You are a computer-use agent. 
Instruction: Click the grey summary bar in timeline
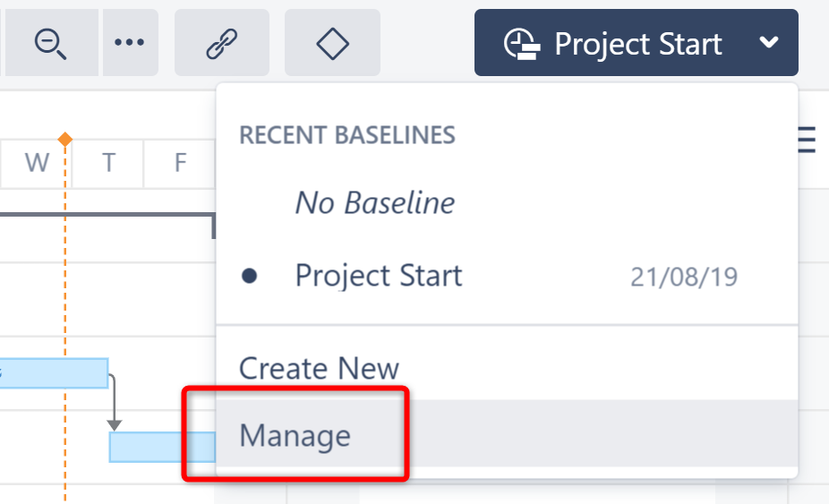tap(107, 216)
